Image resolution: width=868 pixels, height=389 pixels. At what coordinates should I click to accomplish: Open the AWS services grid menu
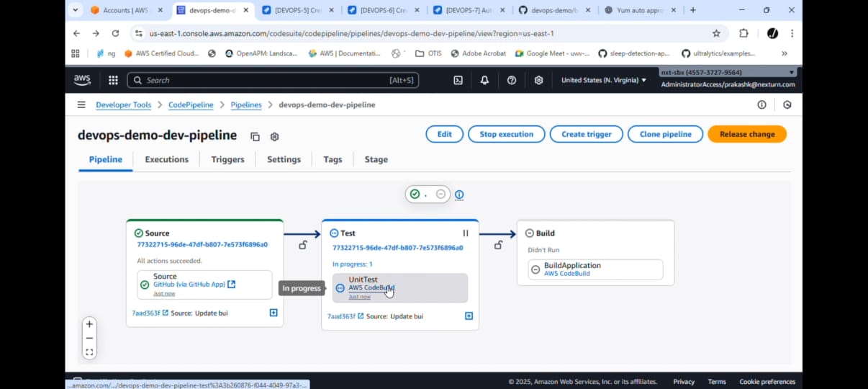coord(113,80)
